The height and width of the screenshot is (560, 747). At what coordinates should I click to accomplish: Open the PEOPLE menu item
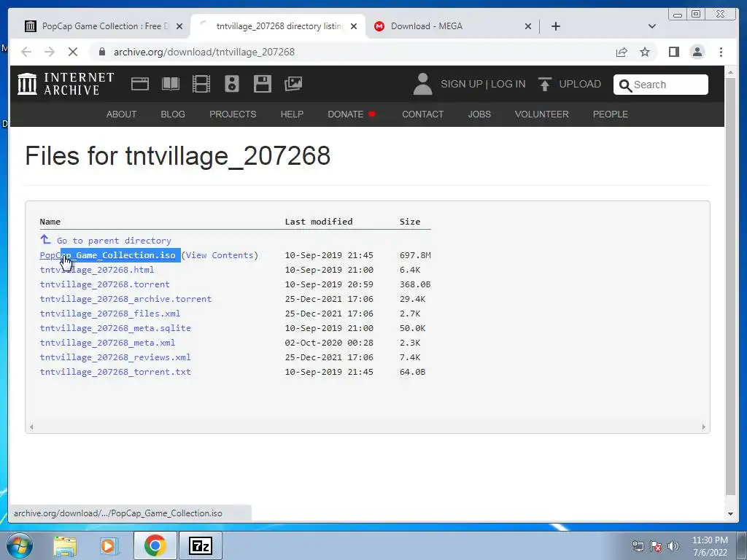[611, 114]
